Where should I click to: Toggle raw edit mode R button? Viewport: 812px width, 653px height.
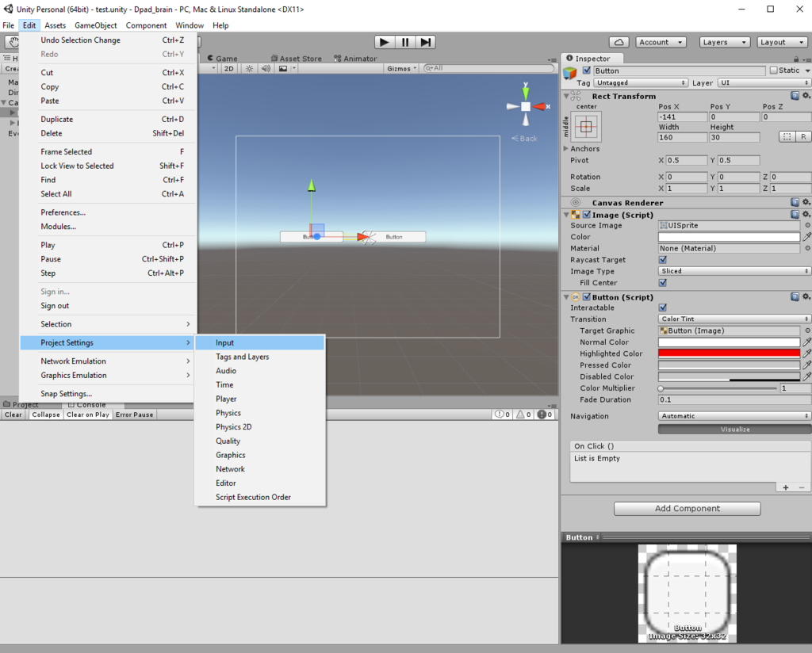tap(803, 137)
